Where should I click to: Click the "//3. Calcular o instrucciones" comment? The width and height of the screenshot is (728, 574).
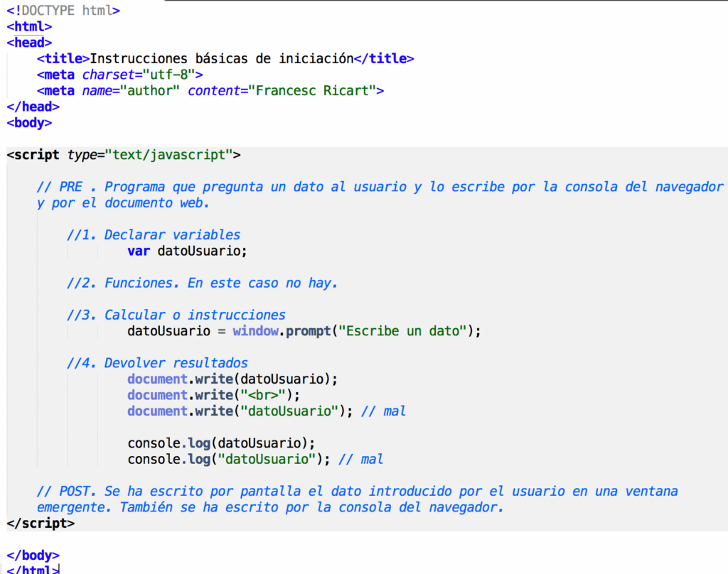[176, 315]
